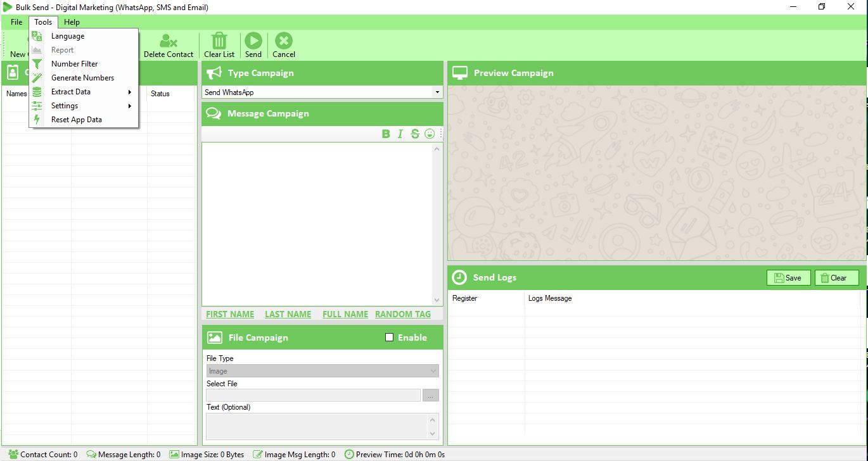
Task: Click the Image Size status bar icon
Action: (174, 454)
